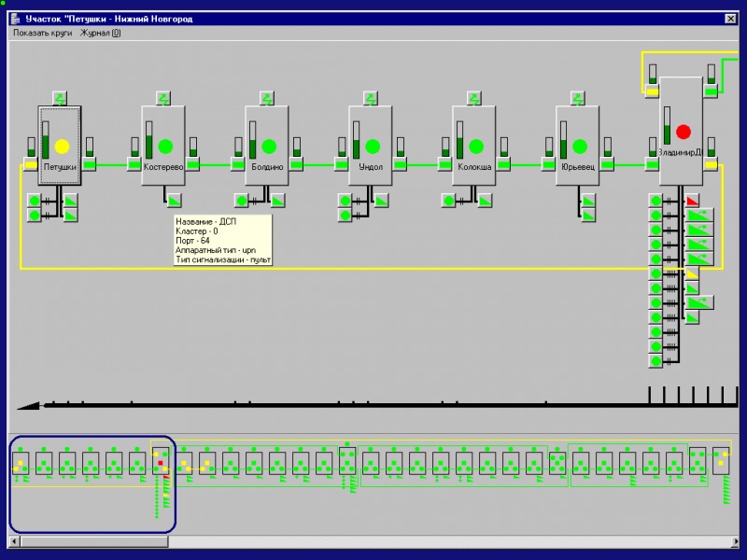Click the red triangle icon under ВладимирД

point(692,201)
